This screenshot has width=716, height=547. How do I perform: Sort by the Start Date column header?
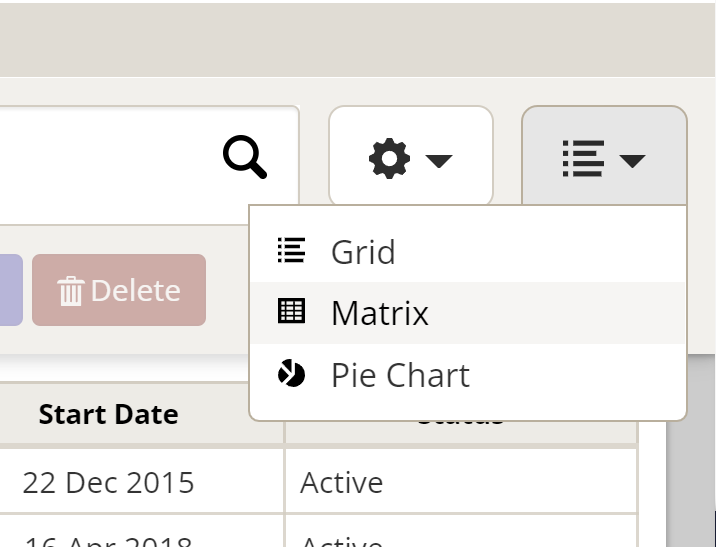coord(108,414)
